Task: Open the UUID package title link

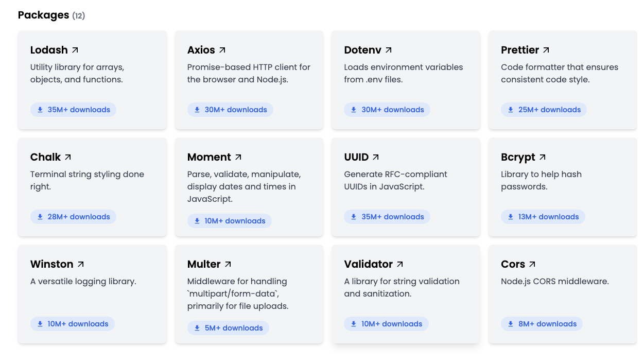Action: (x=356, y=157)
